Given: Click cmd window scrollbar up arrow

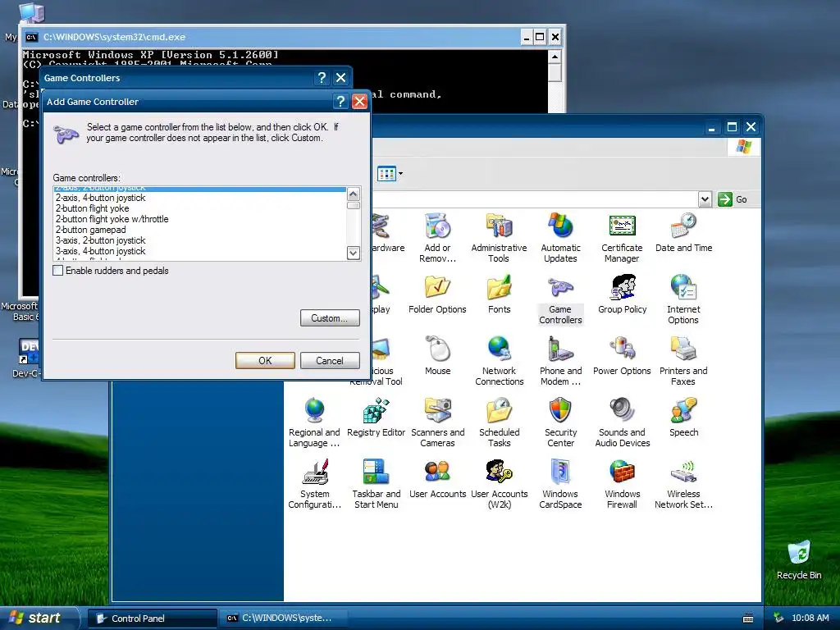Looking at the screenshot, I should coord(555,57).
